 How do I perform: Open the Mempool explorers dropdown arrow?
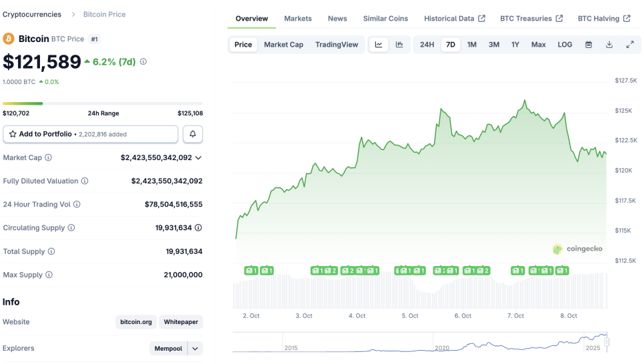click(195, 348)
